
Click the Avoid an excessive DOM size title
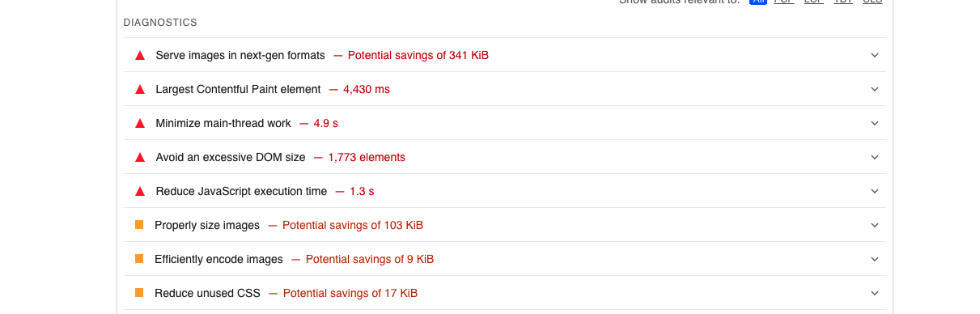pos(231,157)
